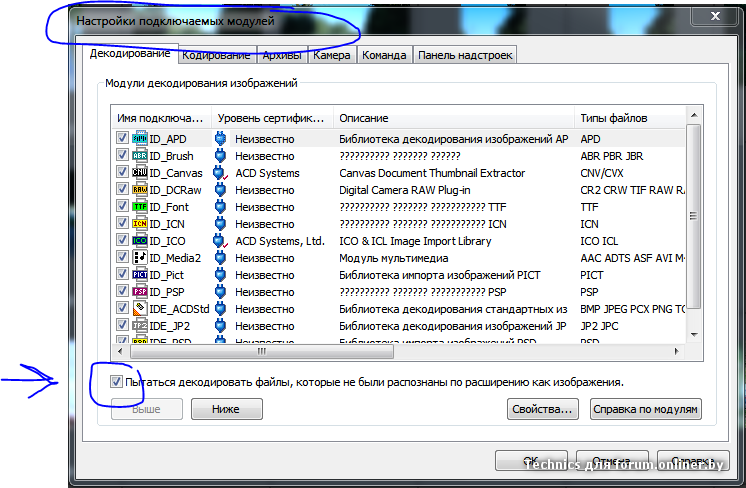The width and height of the screenshot is (746, 488).
Task: Click certification plug icon in ID_Media2 row
Action: click(220, 257)
